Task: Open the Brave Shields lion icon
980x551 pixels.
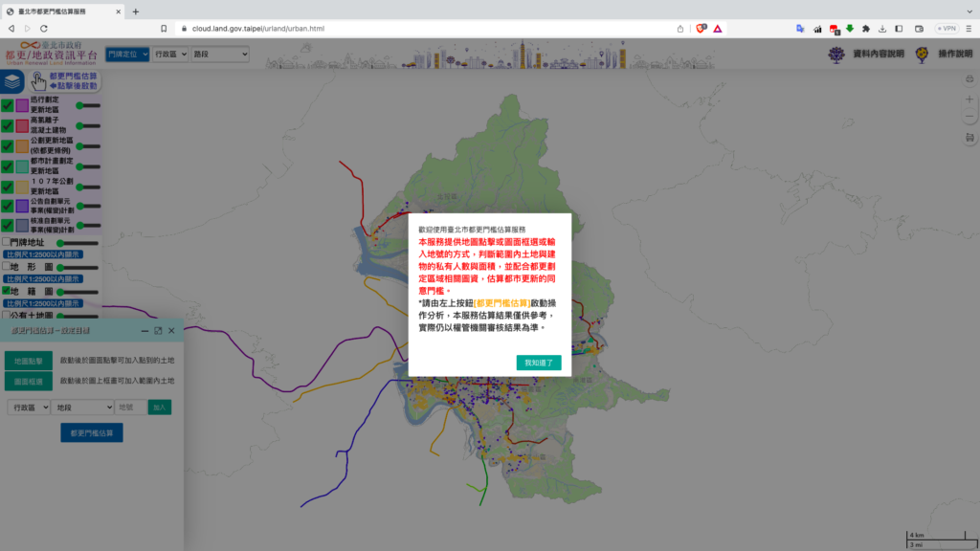Action: tap(702, 29)
